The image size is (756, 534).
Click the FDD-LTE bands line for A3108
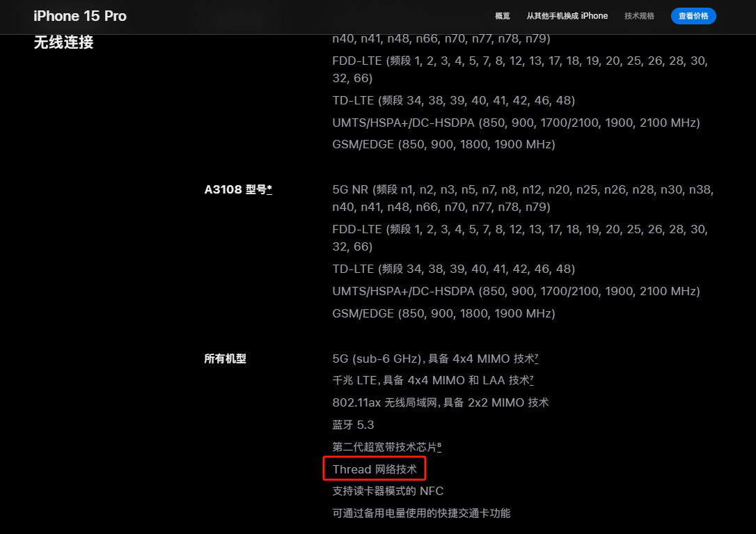(520, 238)
